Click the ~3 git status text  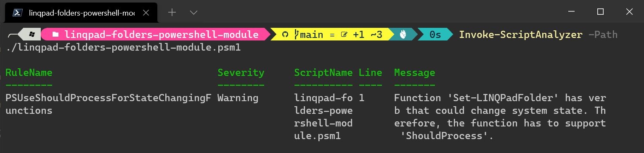coord(376,35)
